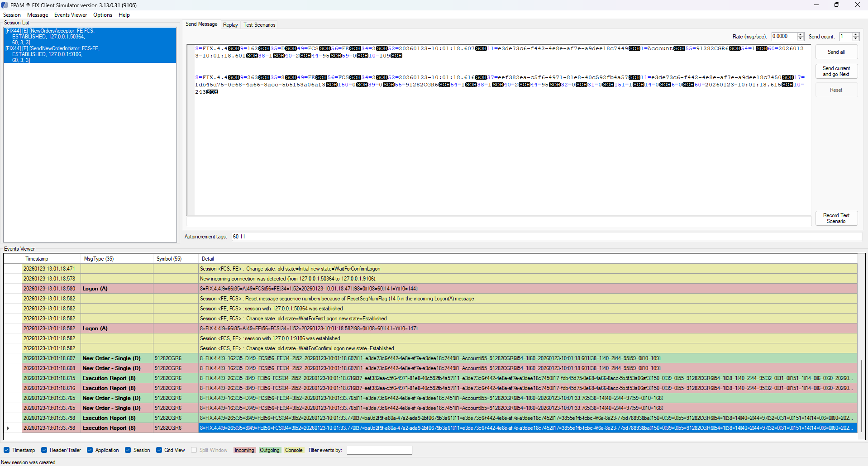Viewport: 868px width, 466px height.
Task: Toggle the Timestamp checkbox
Action: click(x=7, y=450)
